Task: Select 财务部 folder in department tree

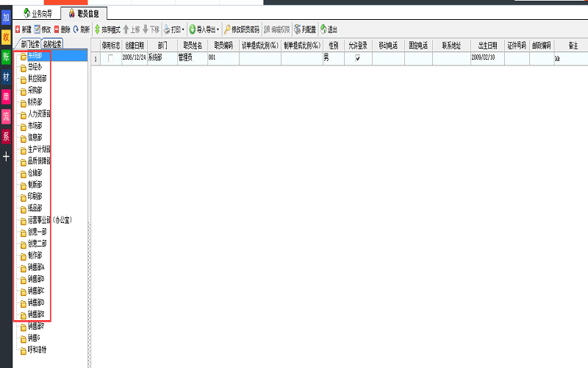Action: tap(35, 102)
